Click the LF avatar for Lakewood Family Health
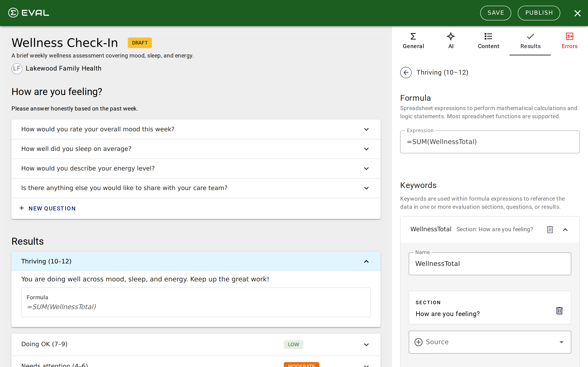 click(x=17, y=69)
